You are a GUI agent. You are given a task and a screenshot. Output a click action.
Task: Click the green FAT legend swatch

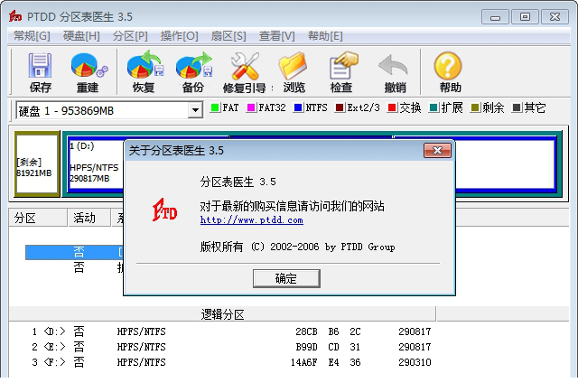[215, 107]
